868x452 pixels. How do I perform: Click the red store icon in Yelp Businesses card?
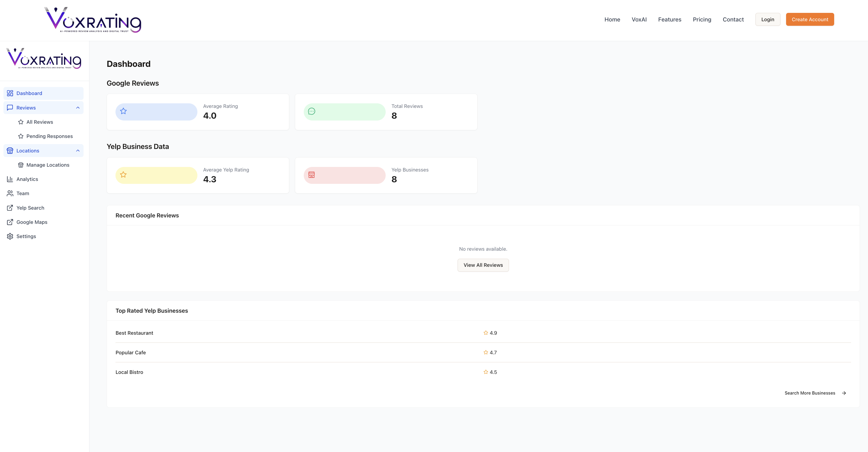click(x=312, y=175)
